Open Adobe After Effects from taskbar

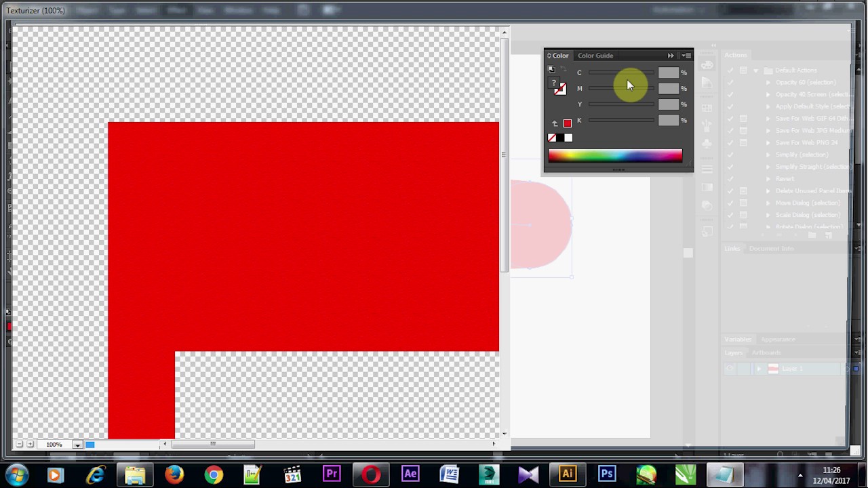click(x=410, y=474)
